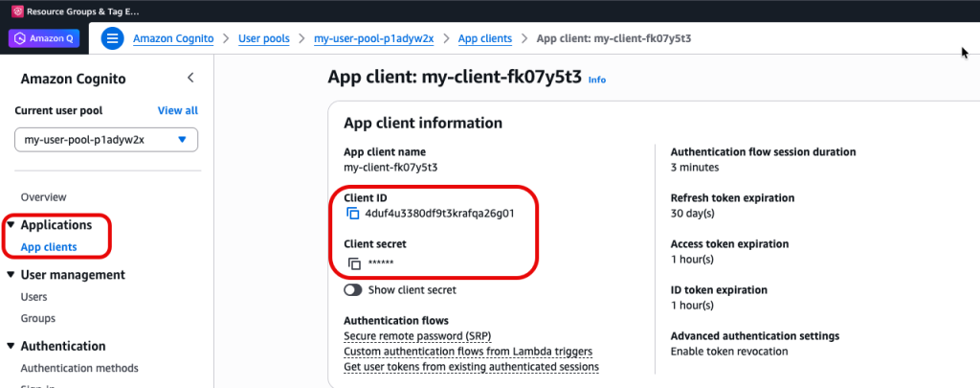Click View all user pools

(x=177, y=111)
